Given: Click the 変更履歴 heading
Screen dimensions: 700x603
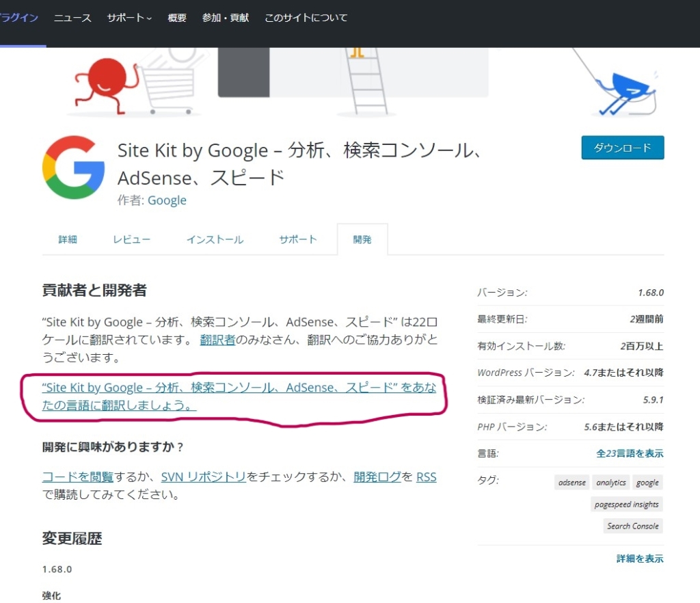Looking at the screenshot, I should (x=72, y=538).
